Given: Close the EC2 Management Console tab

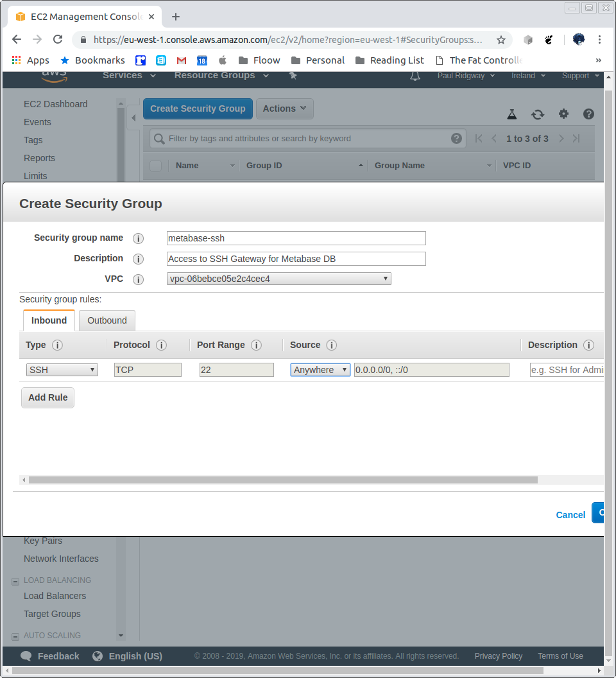Looking at the screenshot, I should tap(151, 17).
